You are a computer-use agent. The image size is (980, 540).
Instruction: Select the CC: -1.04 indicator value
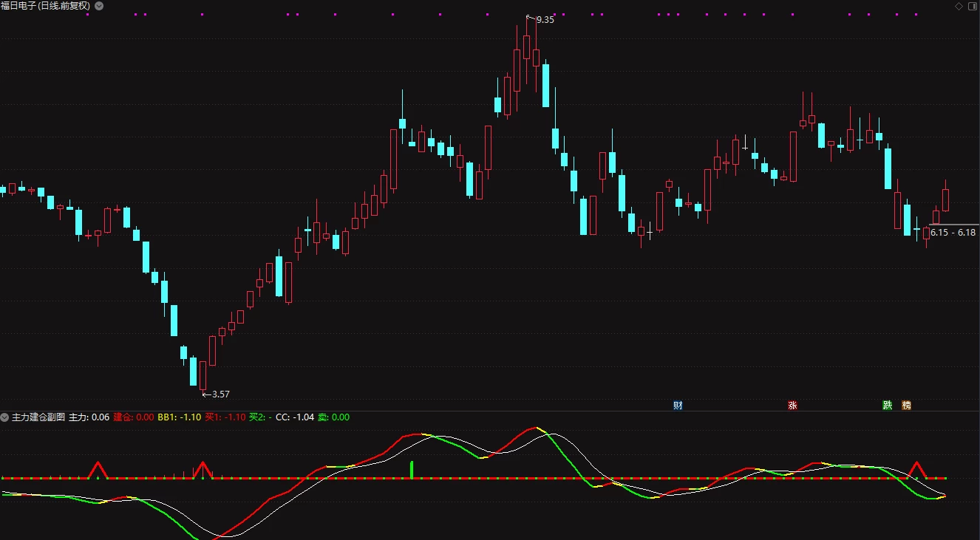(295, 417)
